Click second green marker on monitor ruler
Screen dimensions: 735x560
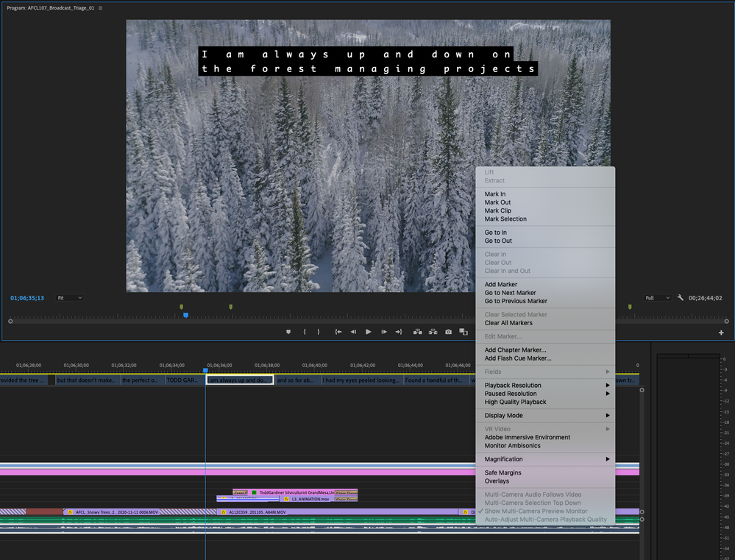230,307
